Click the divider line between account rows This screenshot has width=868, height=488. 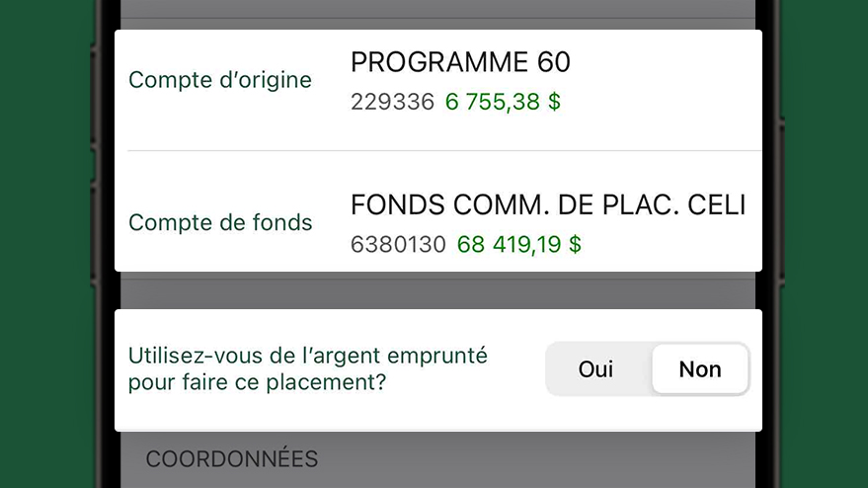445,151
